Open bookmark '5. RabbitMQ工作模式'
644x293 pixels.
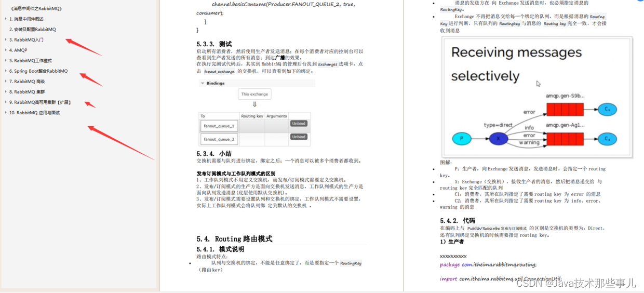pyautogui.click(x=31, y=60)
